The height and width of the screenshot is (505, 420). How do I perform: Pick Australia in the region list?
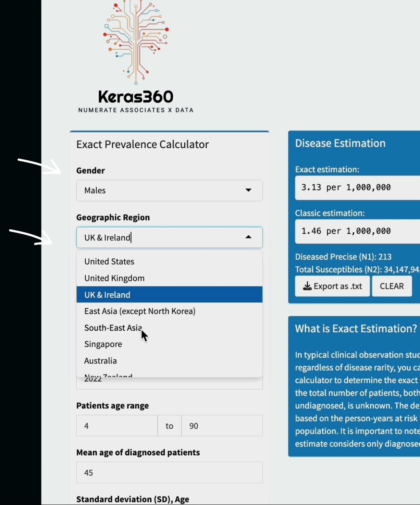[x=100, y=361]
